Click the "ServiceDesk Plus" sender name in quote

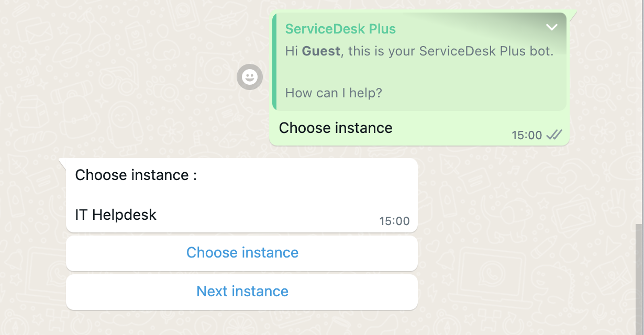(340, 29)
